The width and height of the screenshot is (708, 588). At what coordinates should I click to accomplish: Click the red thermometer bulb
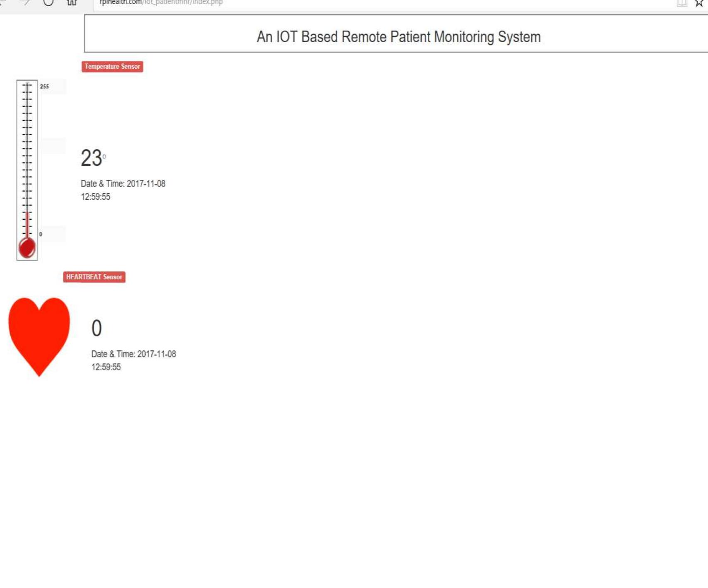(27, 248)
